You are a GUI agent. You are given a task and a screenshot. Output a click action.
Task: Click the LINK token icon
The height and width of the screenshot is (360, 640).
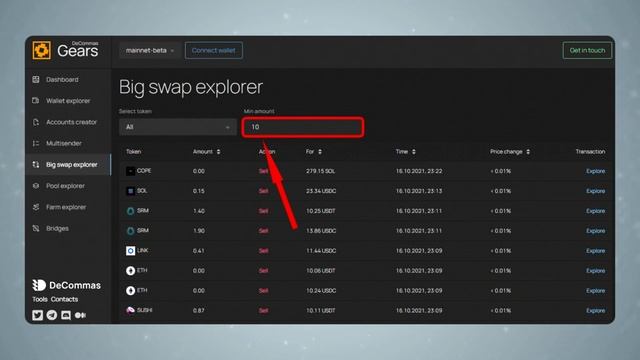coord(130,251)
